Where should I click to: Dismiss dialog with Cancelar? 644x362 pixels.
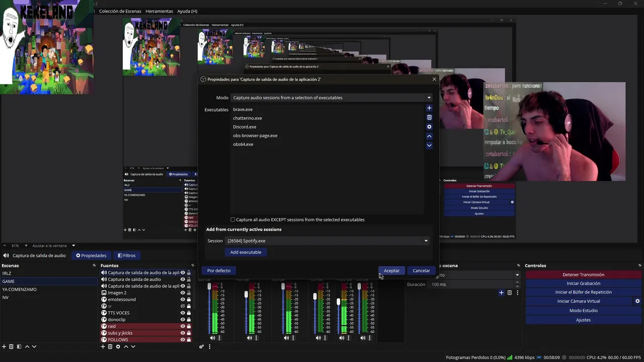[x=421, y=270]
